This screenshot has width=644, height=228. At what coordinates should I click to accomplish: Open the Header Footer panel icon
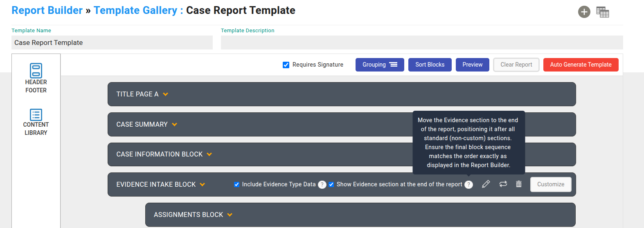point(36,70)
